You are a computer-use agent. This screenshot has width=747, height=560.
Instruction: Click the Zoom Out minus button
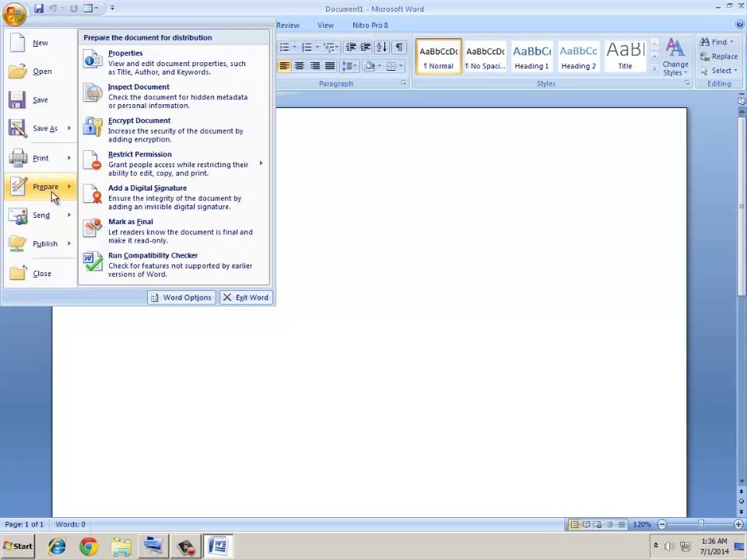pyautogui.click(x=661, y=524)
